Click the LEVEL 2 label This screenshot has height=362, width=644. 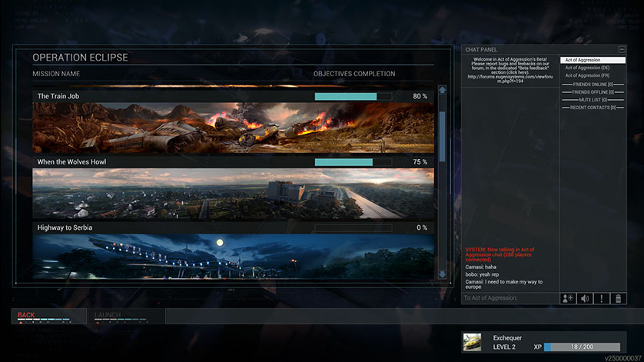(504, 347)
